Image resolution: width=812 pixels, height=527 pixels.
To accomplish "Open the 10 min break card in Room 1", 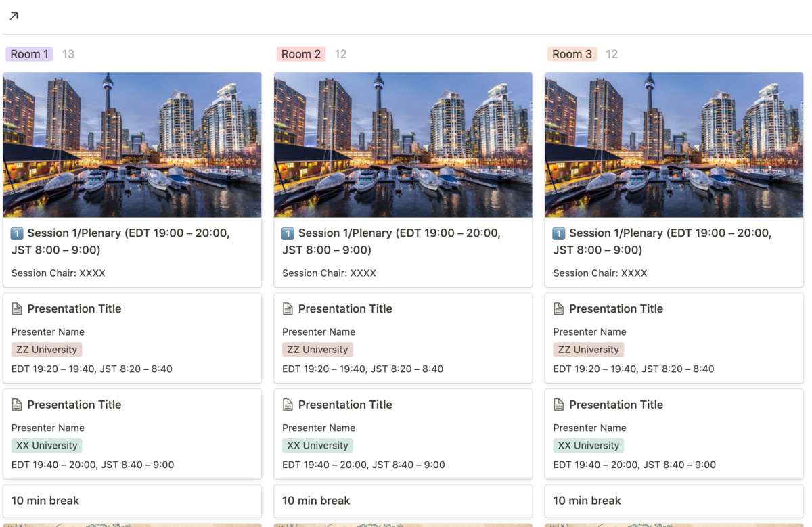I will 132,501.
